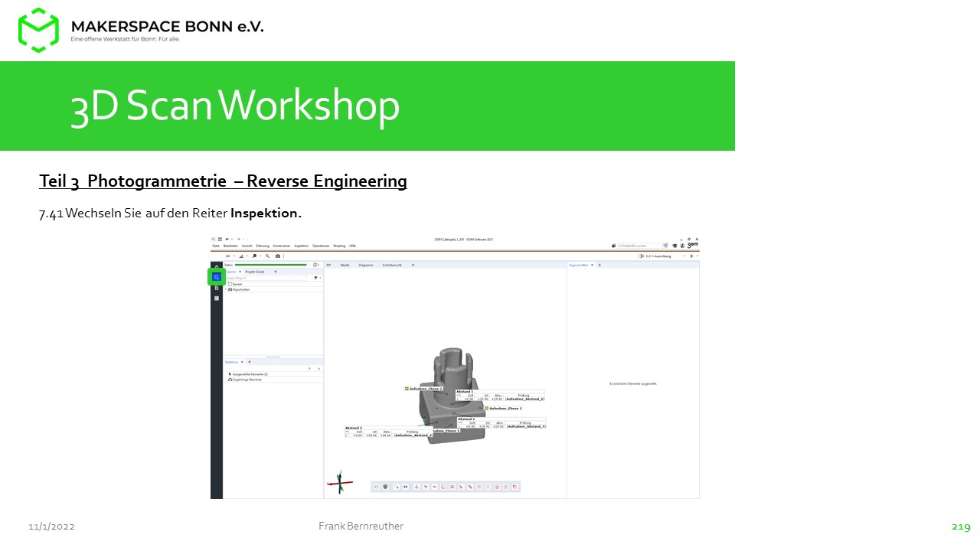The height and width of the screenshot is (551, 980).
Task: Click the undo arrow in the title bar
Action: 227,239
